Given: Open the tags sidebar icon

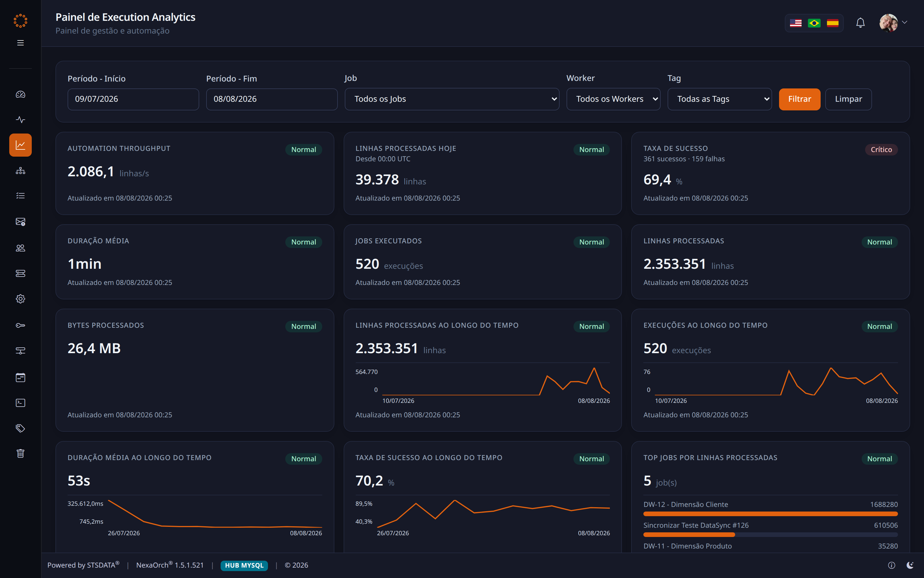Looking at the screenshot, I should point(21,428).
